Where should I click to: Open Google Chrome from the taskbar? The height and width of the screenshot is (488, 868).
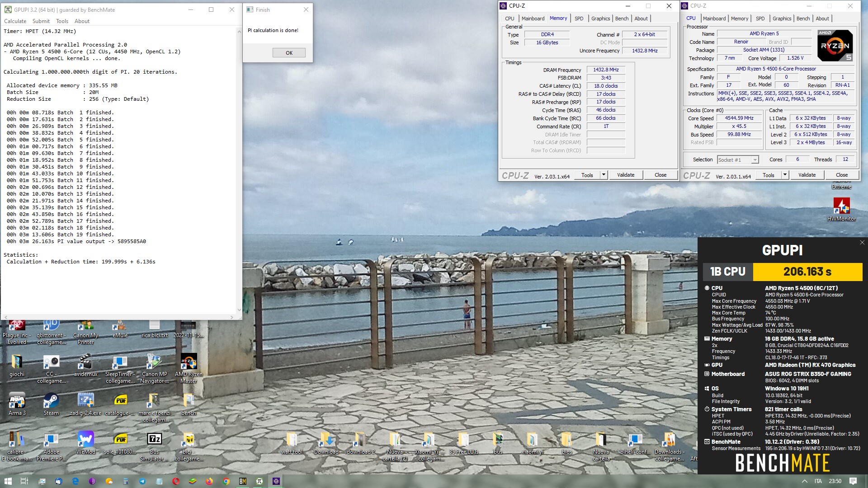coord(226,481)
